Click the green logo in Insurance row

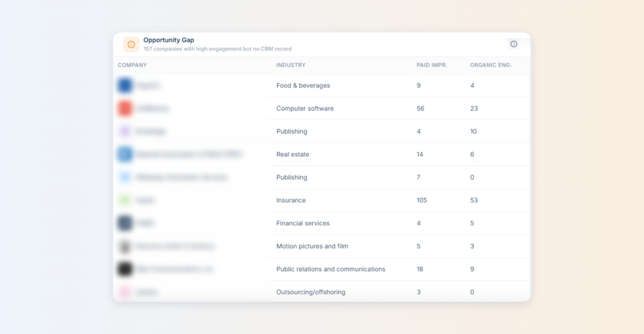[x=125, y=200]
